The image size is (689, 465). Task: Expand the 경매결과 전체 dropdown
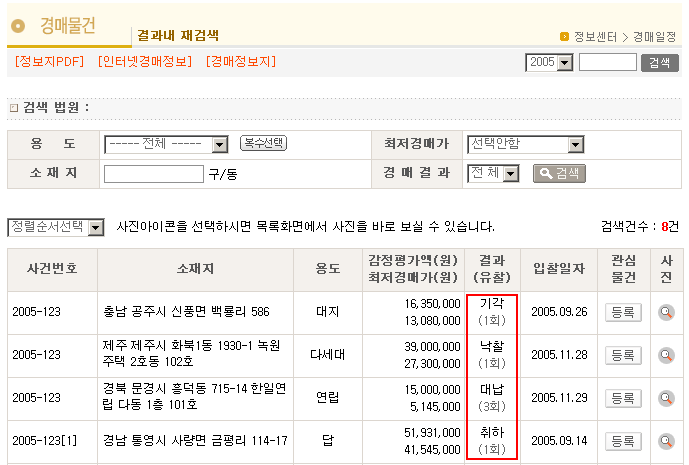pyautogui.click(x=494, y=173)
